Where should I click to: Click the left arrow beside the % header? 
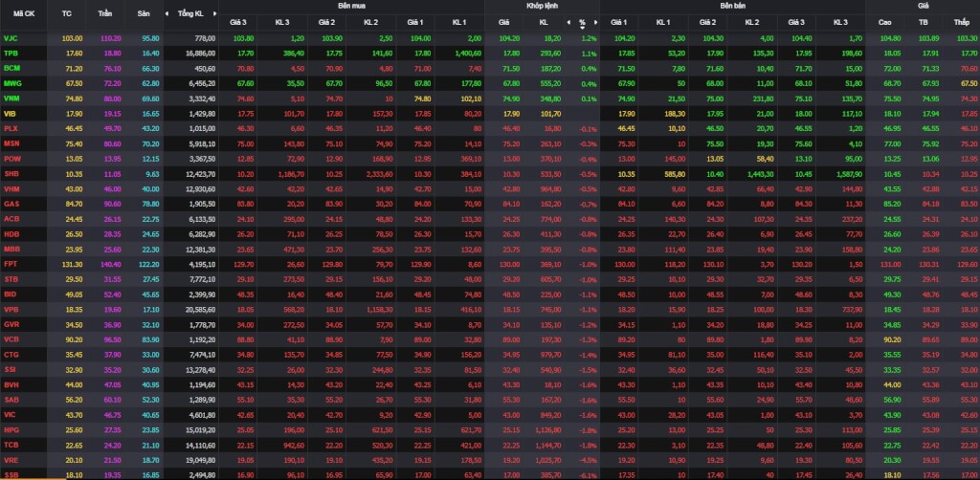point(568,22)
